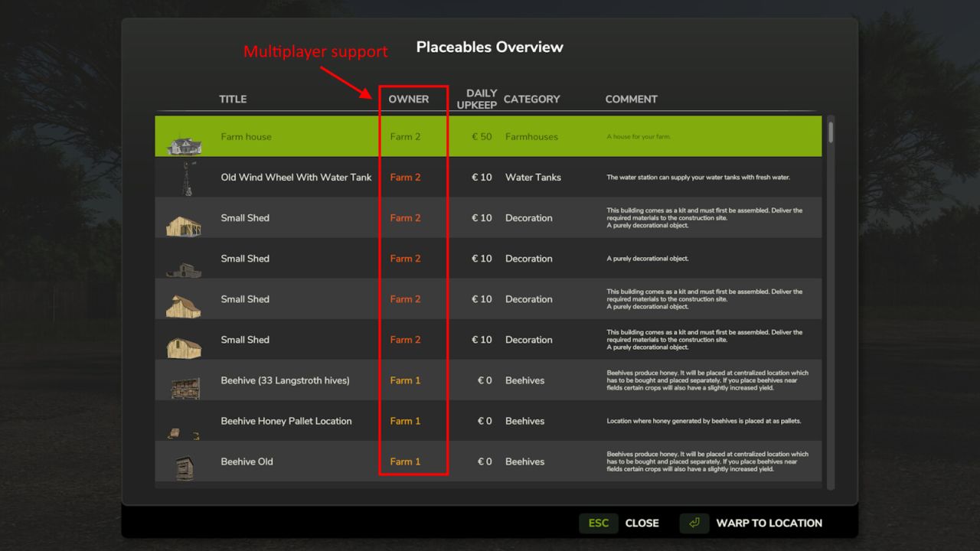Screen dimensions: 980x551
Task: Click the WARP TO LOCATION button
Action: click(769, 523)
